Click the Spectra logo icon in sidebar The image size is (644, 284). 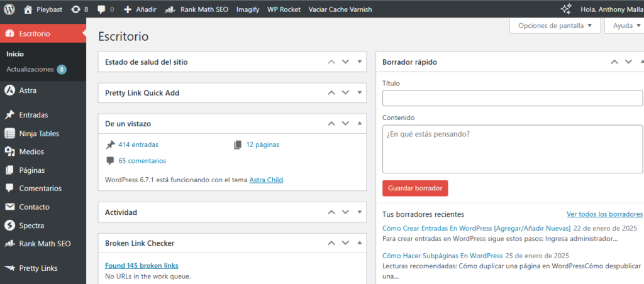point(9,226)
